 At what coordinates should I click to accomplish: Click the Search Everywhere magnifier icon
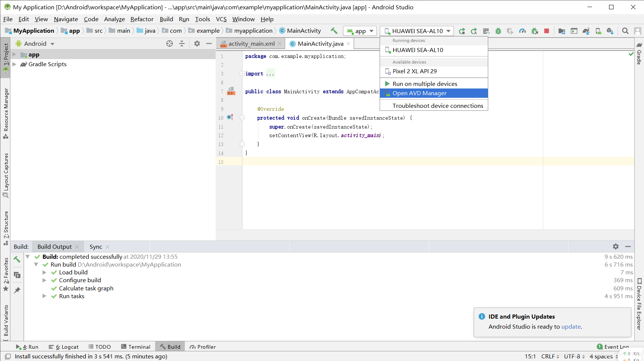pos(625,31)
